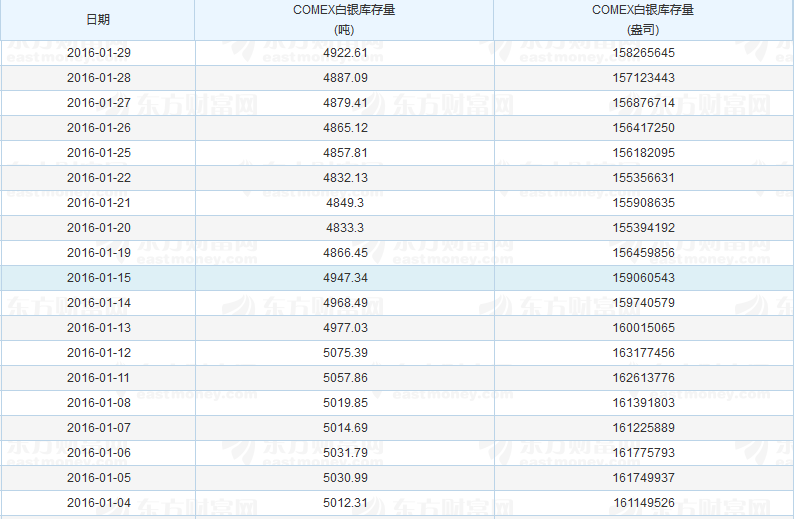Select the date cell 2016-01-06
Screen dimensions: 795x519
pos(99,453)
